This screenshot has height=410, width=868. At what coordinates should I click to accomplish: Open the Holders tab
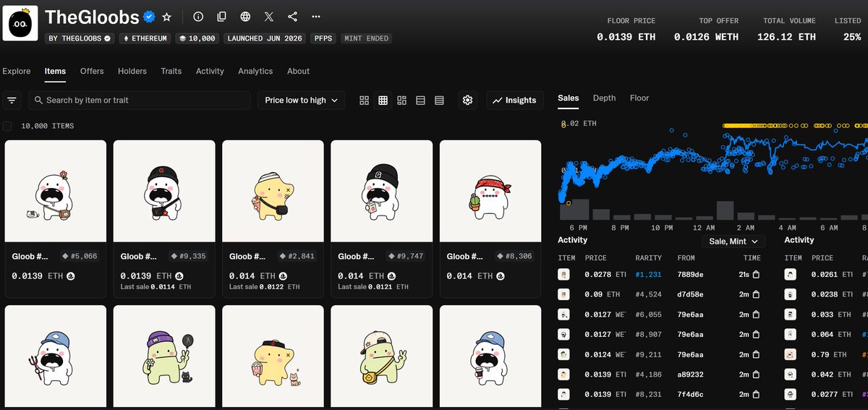point(132,71)
